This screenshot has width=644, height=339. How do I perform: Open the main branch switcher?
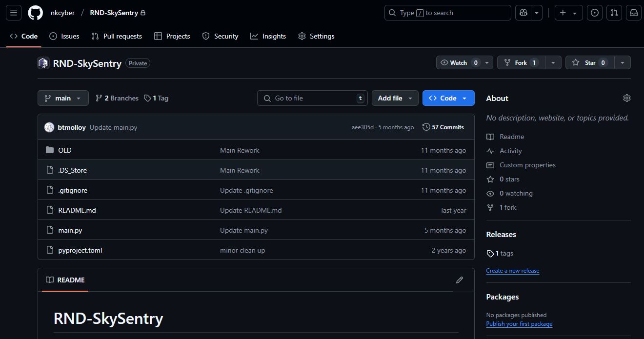pyautogui.click(x=63, y=98)
